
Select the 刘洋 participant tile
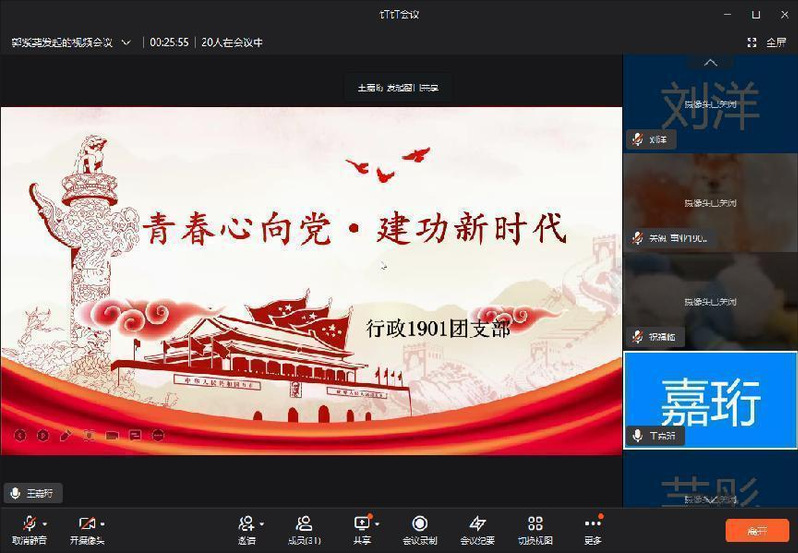tap(710, 103)
